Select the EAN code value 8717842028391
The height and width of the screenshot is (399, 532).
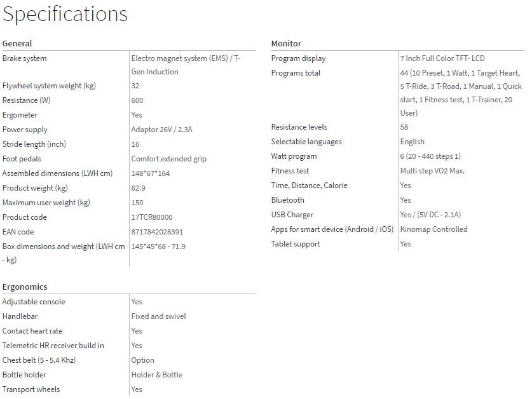pos(157,232)
